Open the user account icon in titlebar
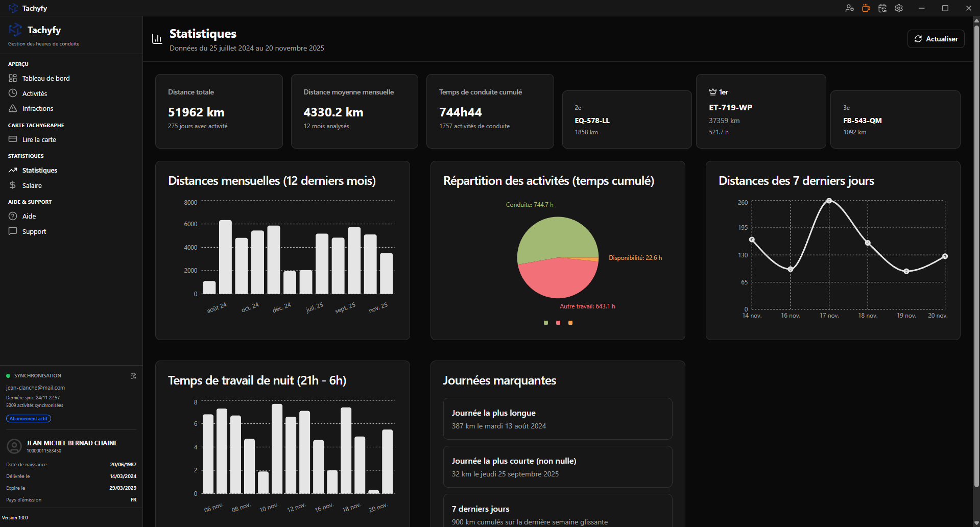Viewport: 980px width, 527px height. coord(849,8)
